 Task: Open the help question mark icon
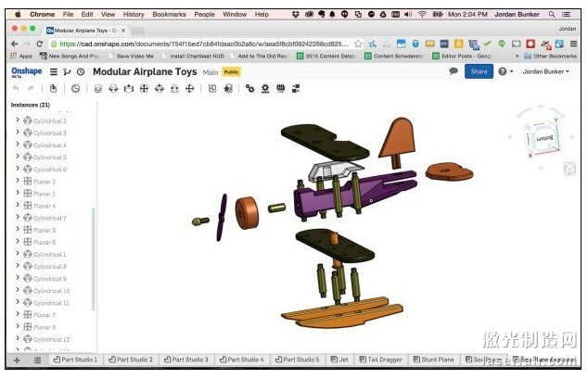503,71
